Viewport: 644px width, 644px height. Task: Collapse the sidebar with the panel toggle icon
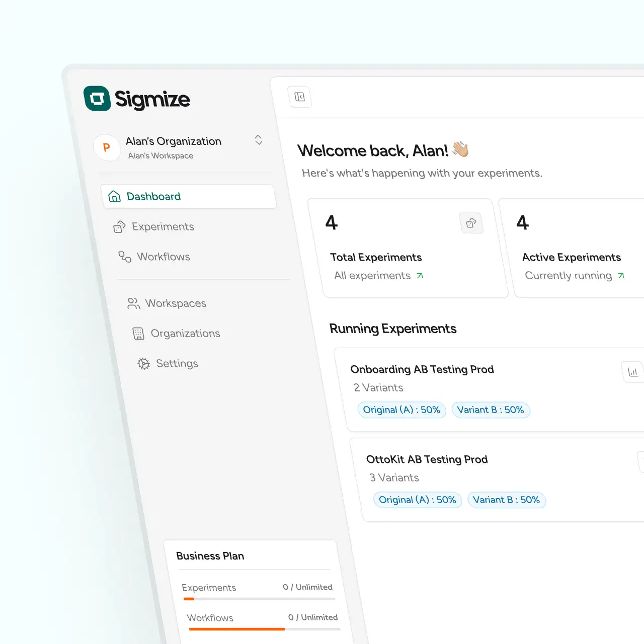click(299, 97)
